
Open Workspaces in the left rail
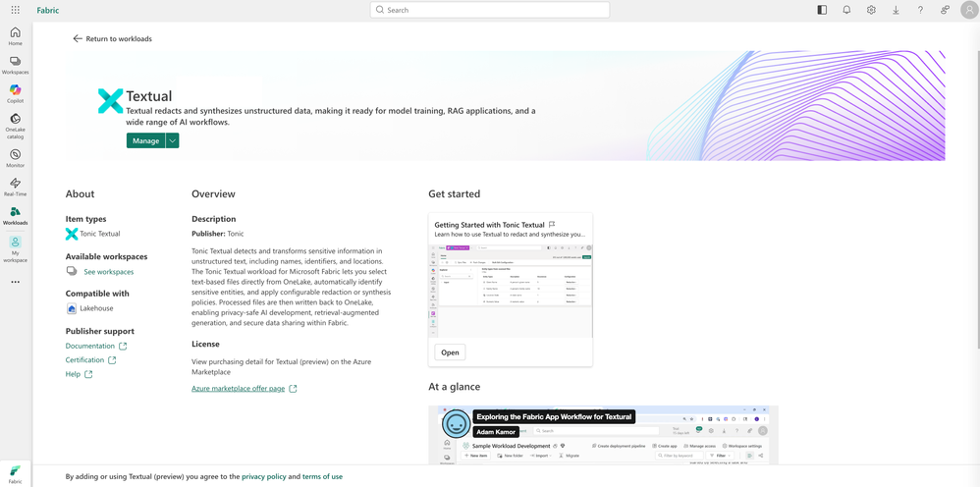15,65
